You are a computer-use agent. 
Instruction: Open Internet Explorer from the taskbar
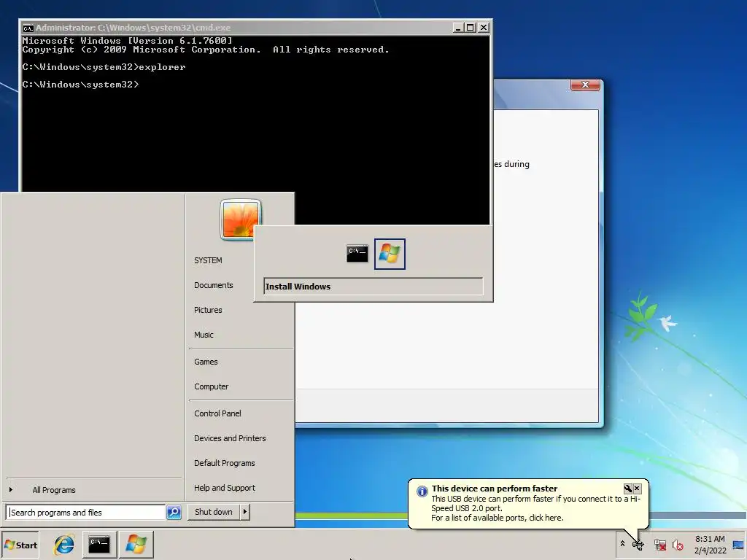point(64,544)
